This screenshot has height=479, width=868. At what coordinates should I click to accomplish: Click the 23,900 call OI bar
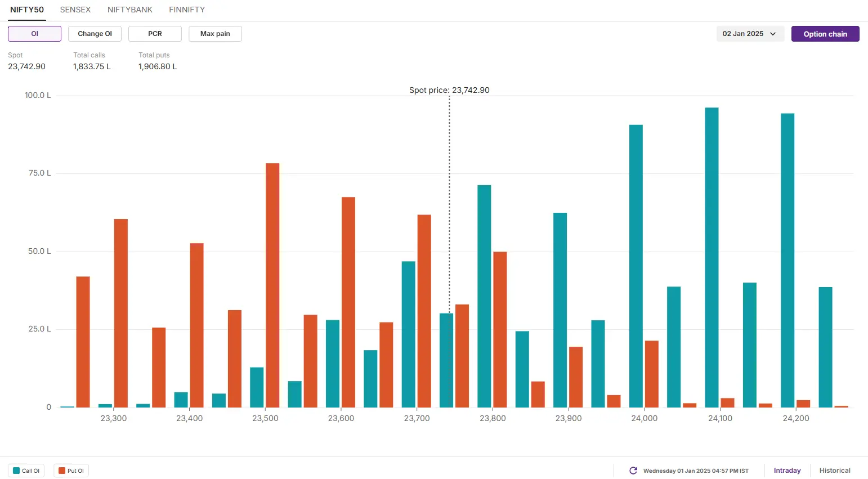[560, 310]
